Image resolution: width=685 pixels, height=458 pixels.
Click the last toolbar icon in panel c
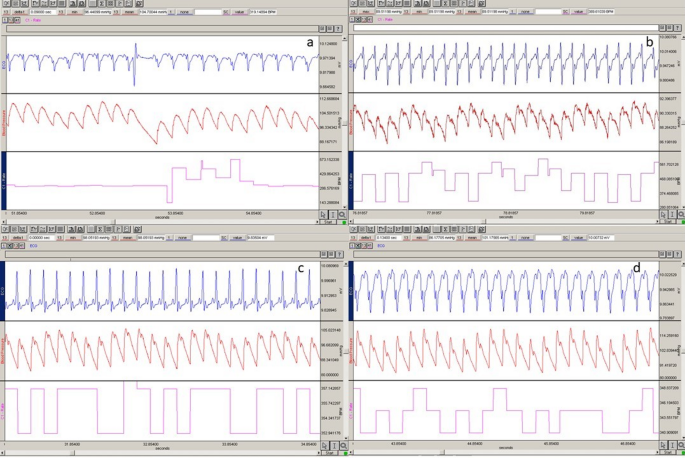(138, 229)
